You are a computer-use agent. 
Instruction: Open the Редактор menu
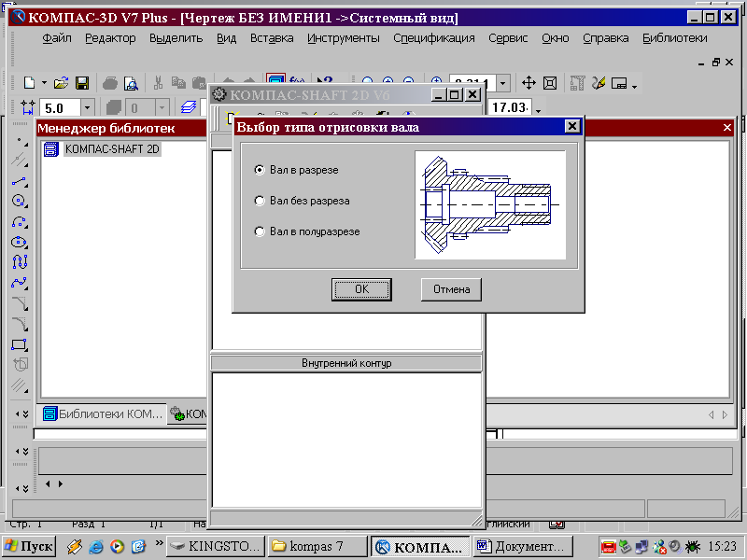pyautogui.click(x=110, y=38)
